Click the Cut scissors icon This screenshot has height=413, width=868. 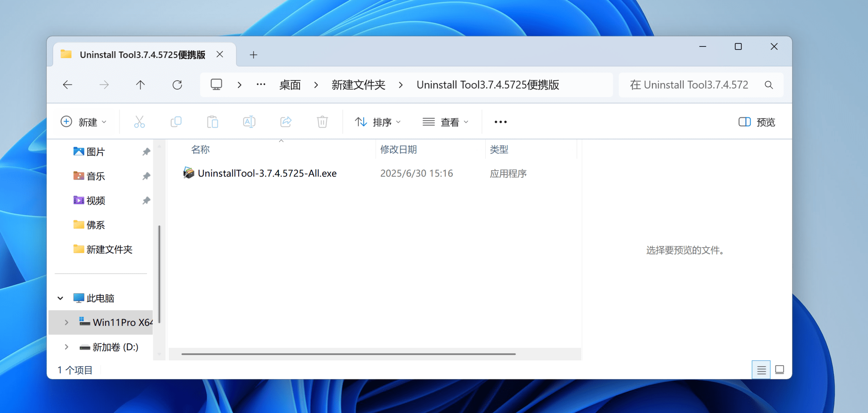[x=139, y=122]
